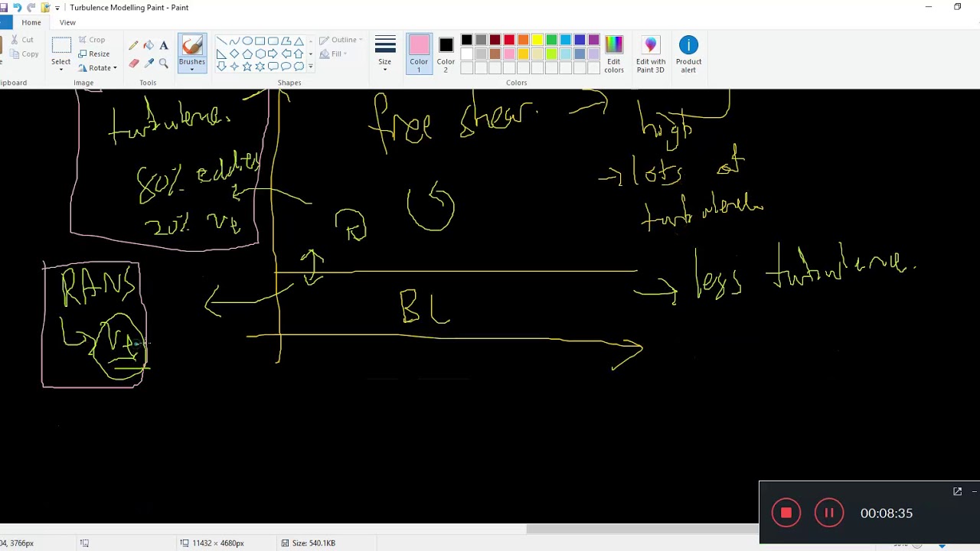
Task: Select the Eraser tool
Action: point(134,64)
